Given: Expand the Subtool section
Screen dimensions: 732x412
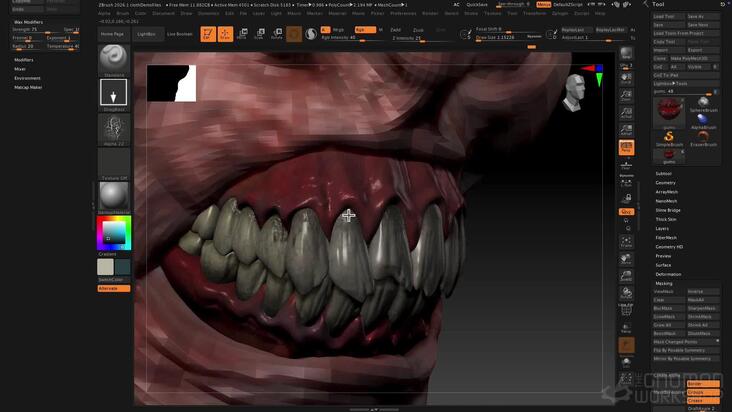Looking at the screenshot, I should click(663, 174).
